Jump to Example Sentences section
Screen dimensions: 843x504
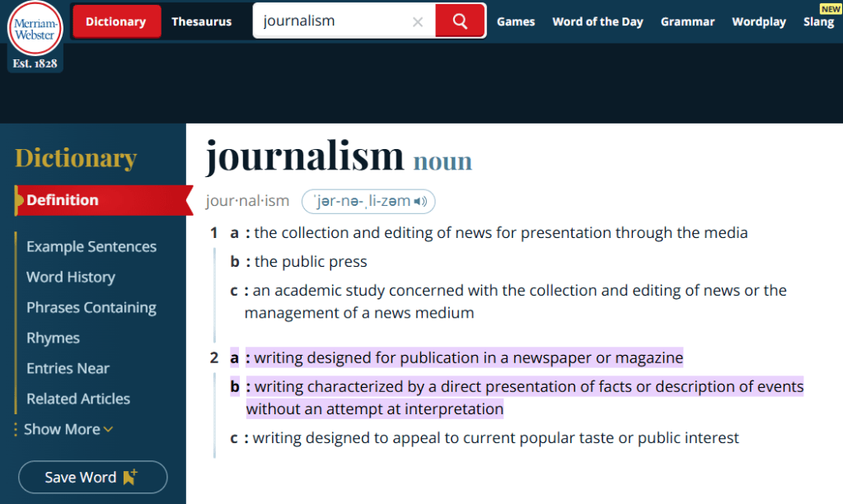(91, 247)
